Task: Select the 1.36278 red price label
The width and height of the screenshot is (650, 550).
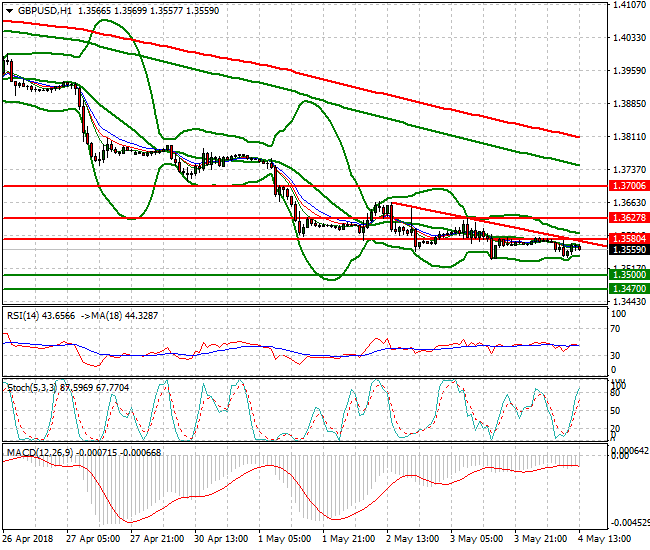Action: tap(628, 217)
